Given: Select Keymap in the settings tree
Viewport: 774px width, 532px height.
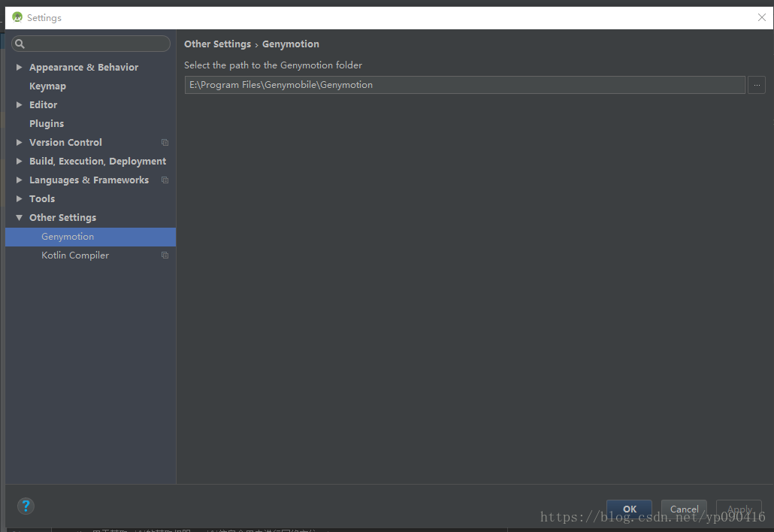Looking at the screenshot, I should (47, 86).
